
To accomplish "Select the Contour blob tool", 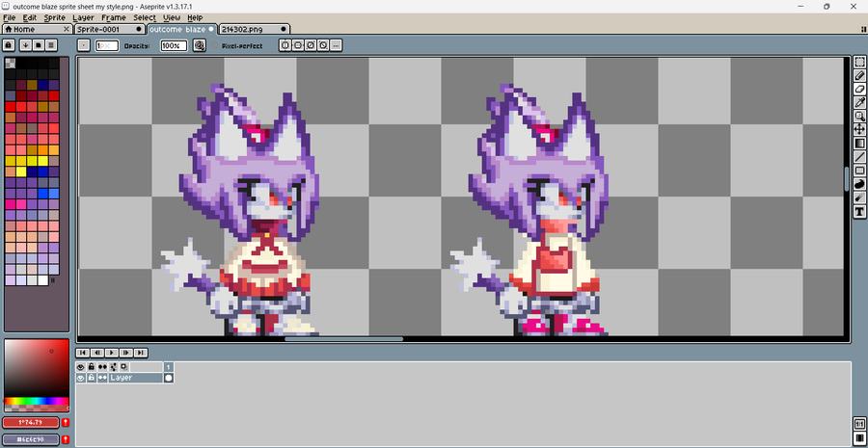I will coord(859,184).
